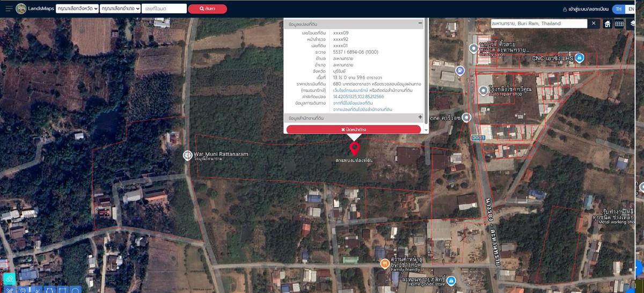Clear the location search with the X

coord(594,24)
